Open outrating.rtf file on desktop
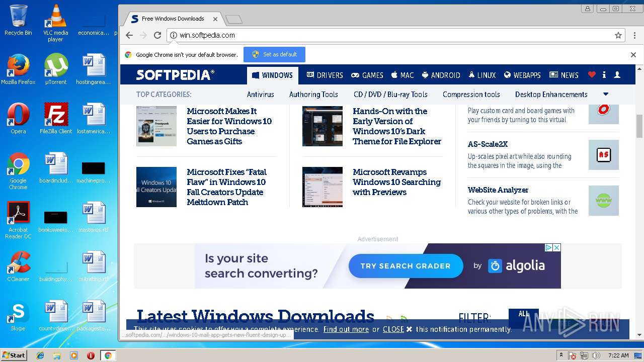 coord(94,266)
